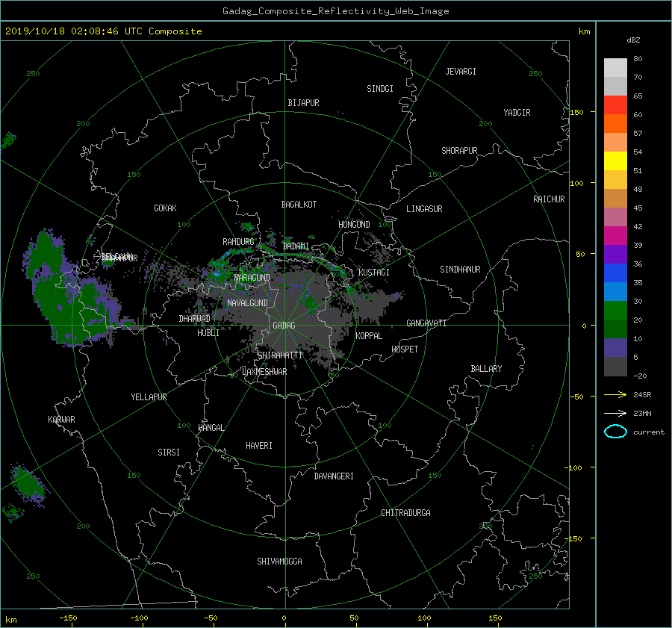Click the YELLAPUR city label

coord(149,397)
